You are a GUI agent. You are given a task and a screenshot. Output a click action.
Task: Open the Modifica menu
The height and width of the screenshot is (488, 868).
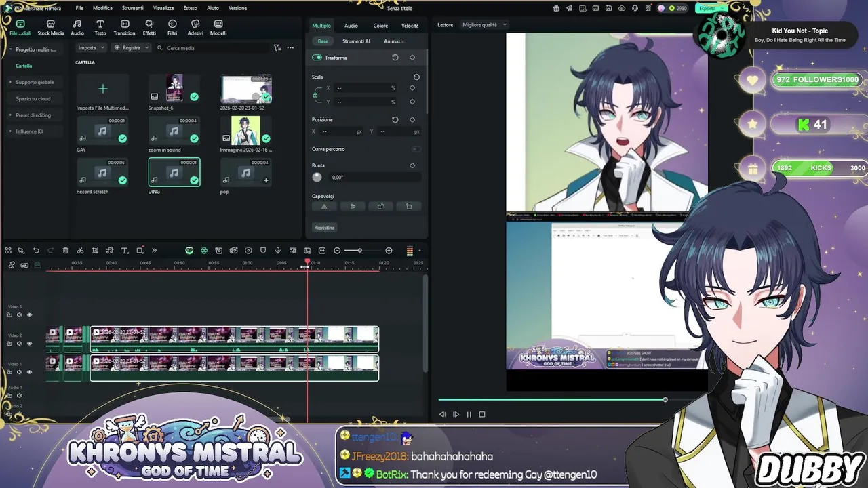102,8
